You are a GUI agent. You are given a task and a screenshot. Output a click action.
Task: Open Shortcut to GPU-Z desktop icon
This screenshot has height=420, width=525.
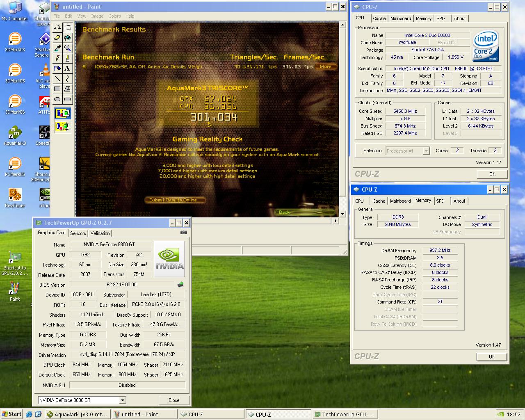15,263
